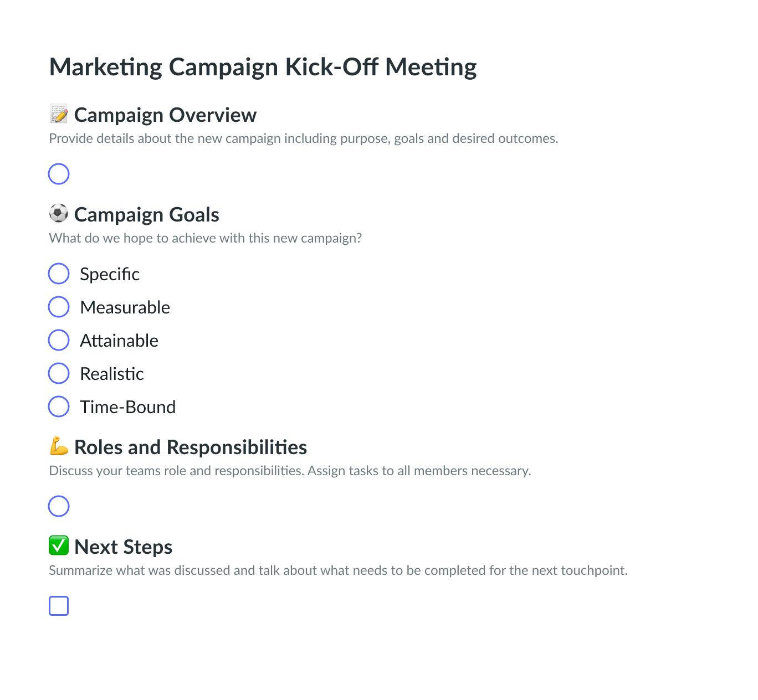Mark the Measurable item as done
The width and height of the screenshot is (758, 700).
click(59, 307)
